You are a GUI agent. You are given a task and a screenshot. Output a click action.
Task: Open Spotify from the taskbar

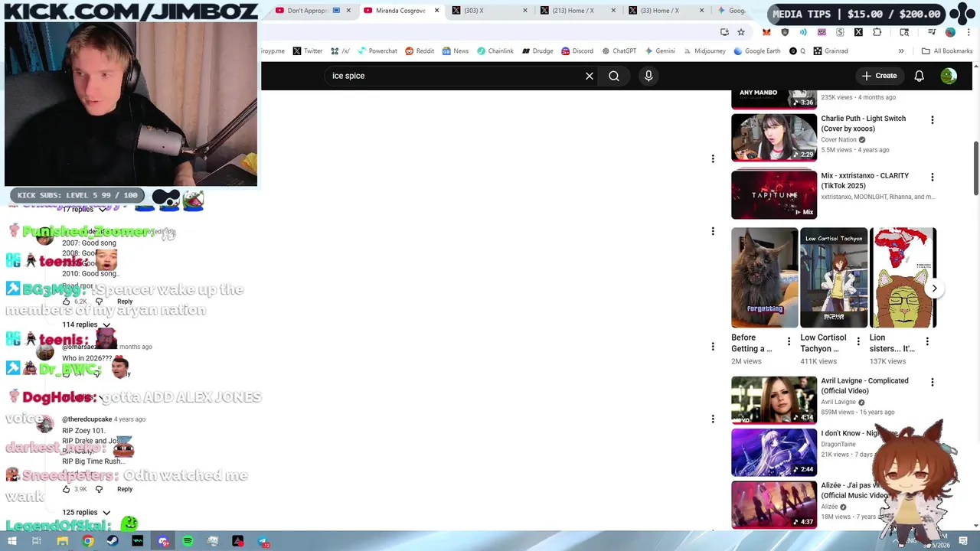pyautogui.click(x=188, y=542)
